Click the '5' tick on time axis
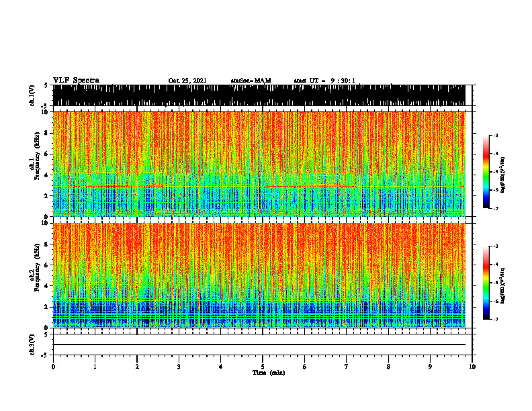 point(263,367)
